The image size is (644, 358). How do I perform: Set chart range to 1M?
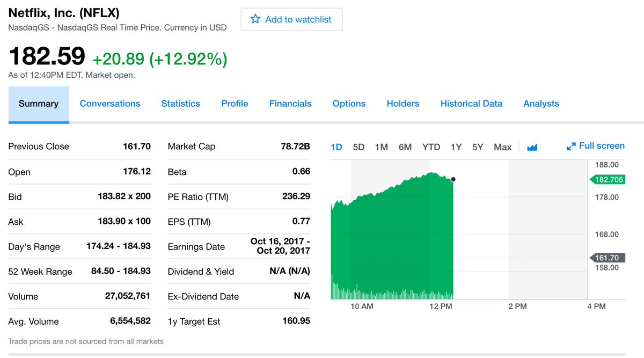coord(381,147)
